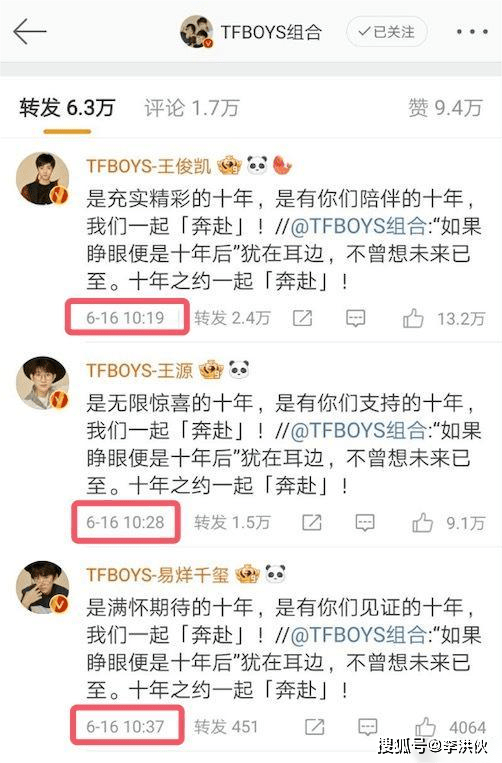Open TFBOYS组合 header avatar

tap(197, 32)
